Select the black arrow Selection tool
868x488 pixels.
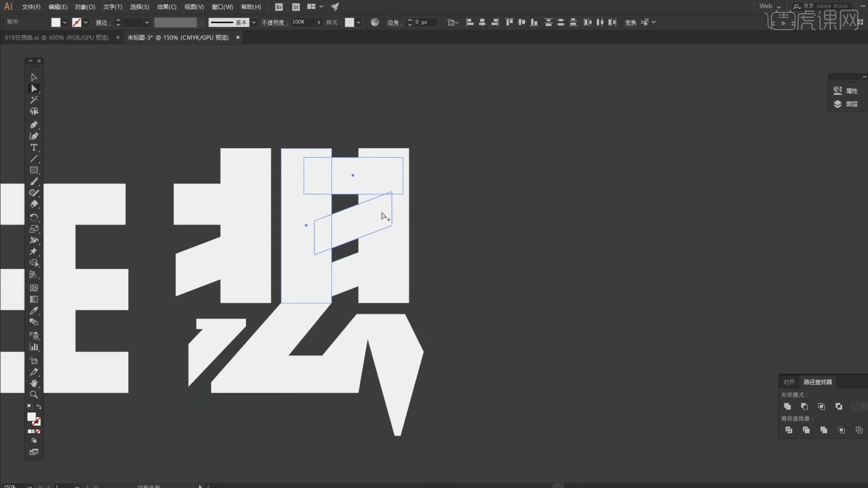34,77
